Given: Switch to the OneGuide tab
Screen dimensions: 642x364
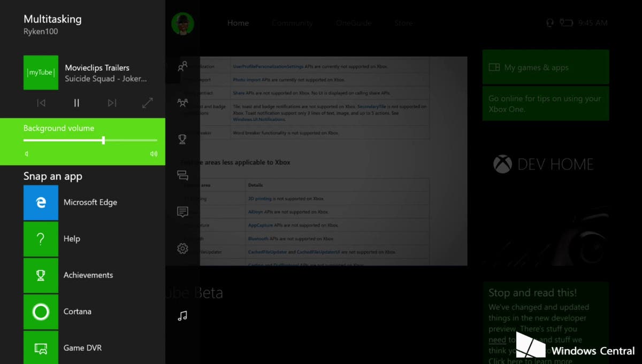Looking at the screenshot, I should pyautogui.click(x=354, y=23).
